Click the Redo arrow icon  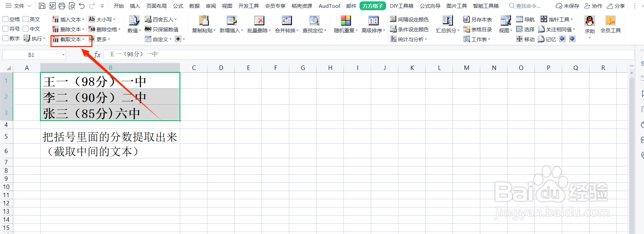tap(92, 6)
